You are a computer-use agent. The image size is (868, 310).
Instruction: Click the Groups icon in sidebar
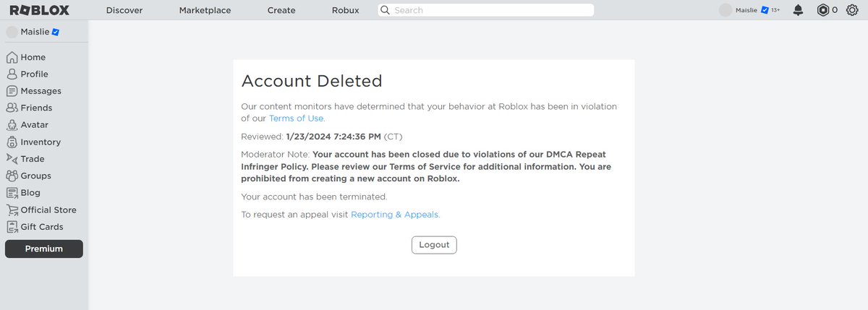pos(12,176)
